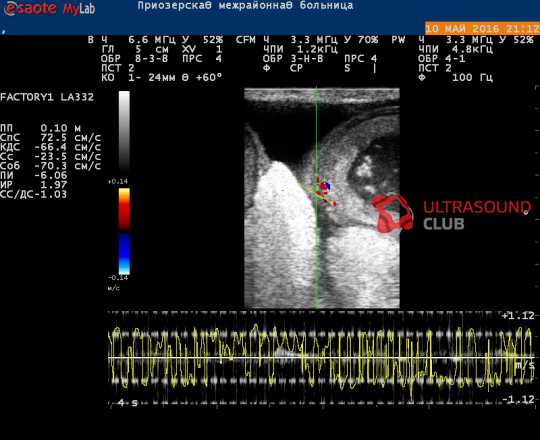This screenshot has width=540, height=440.
Task: Click the hospital name header text
Action: [245, 6]
